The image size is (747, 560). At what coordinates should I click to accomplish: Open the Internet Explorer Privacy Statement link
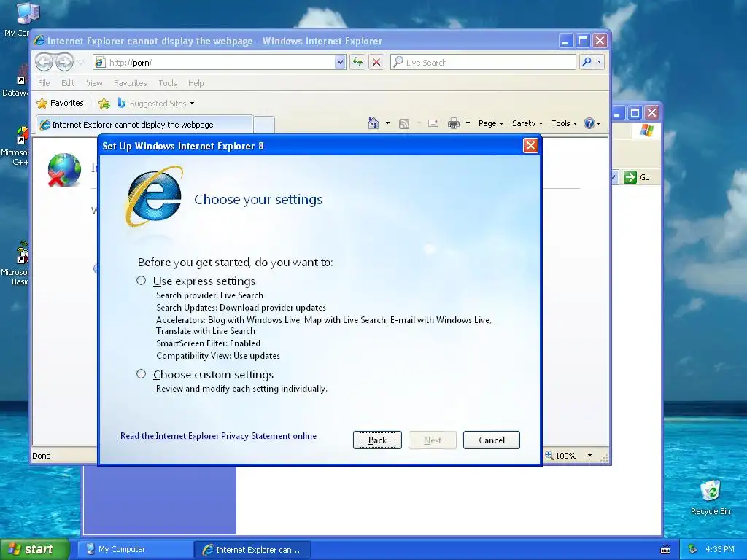(x=218, y=436)
